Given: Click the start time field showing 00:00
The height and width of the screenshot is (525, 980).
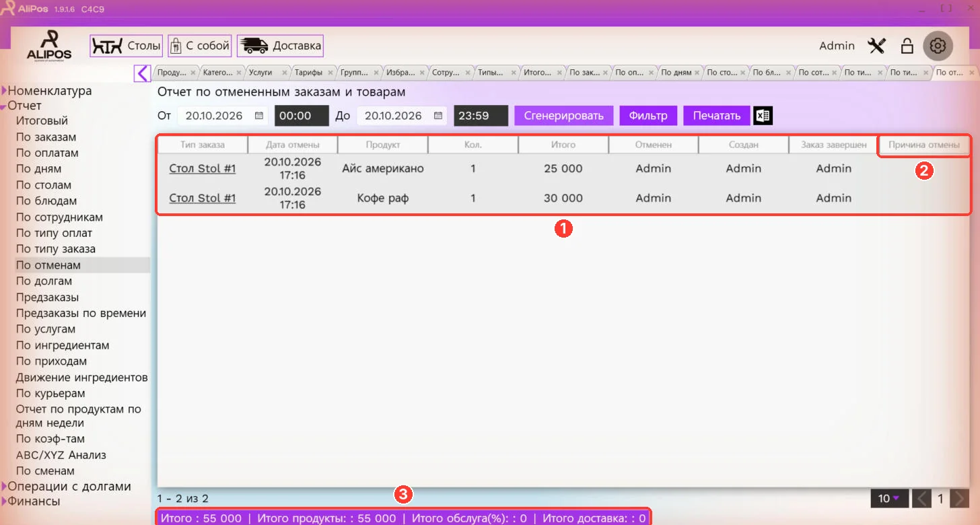Looking at the screenshot, I should pos(302,116).
